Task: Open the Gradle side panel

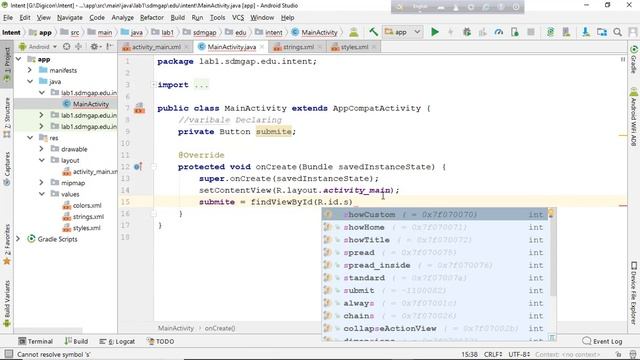Action: [x=633, y=60]
